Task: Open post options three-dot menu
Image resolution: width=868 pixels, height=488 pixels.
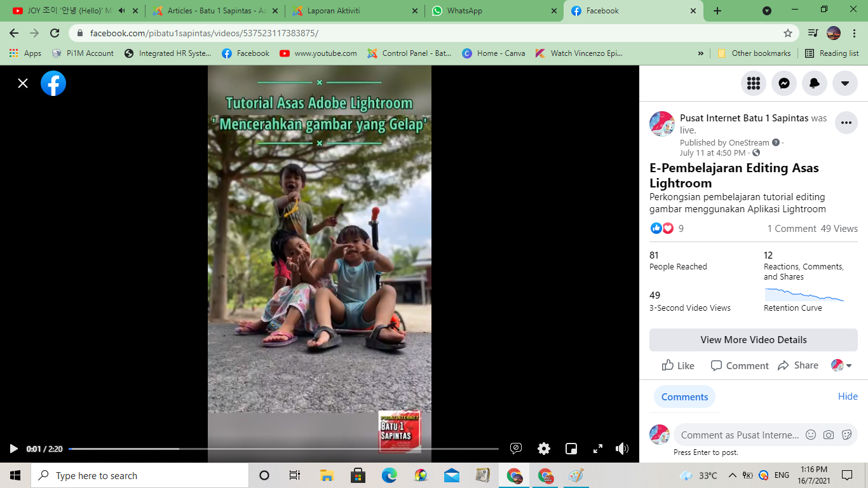Action: pos(846,123)
